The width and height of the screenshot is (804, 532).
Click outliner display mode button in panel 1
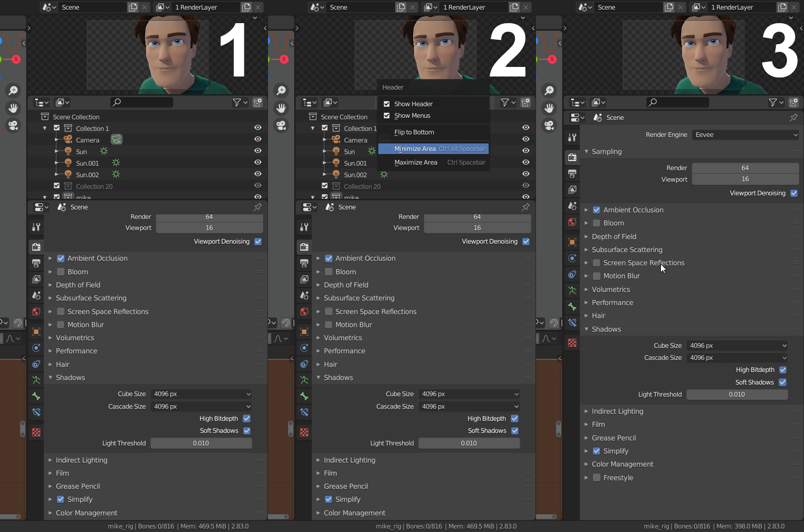(x=62, y=102)
